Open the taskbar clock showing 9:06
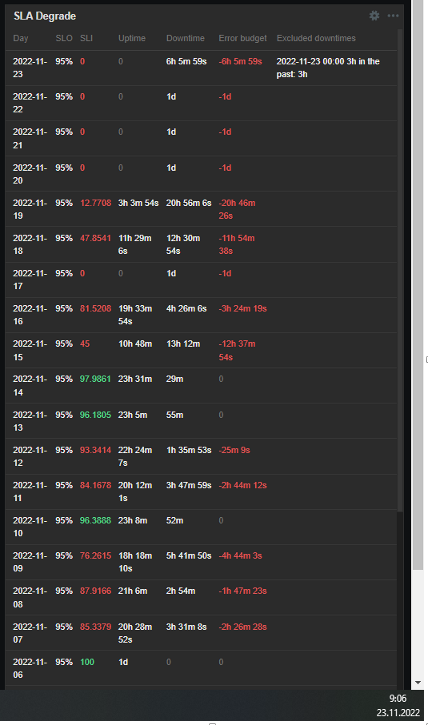This screenshot has width=428, height=725. (x=398, y=706)
